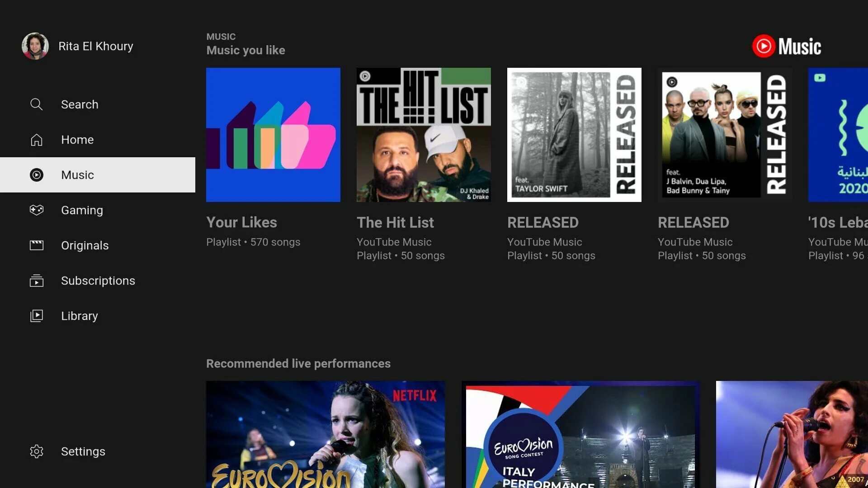
Task: Open the Your Likes playlist
Action: [x=273, y=135]
